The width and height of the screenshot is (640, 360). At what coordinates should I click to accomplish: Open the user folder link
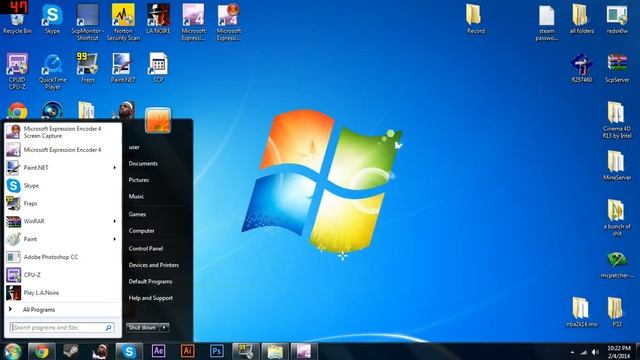tap(134, 147)
